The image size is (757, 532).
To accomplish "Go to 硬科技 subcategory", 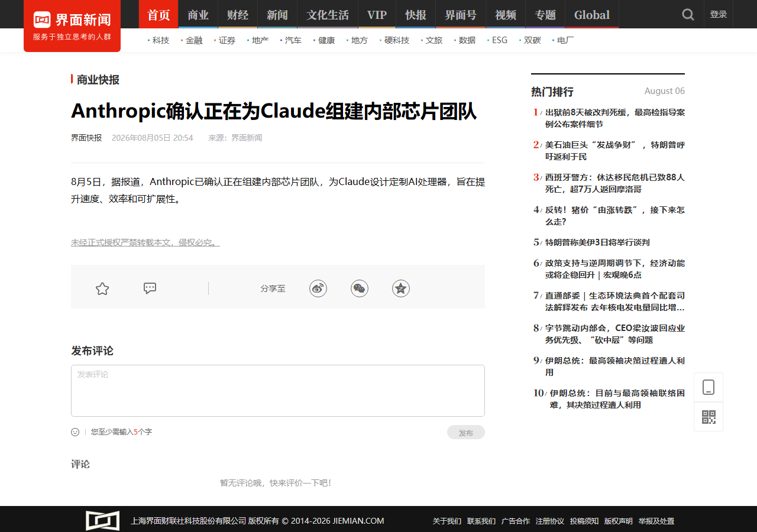I will [397, 40].
